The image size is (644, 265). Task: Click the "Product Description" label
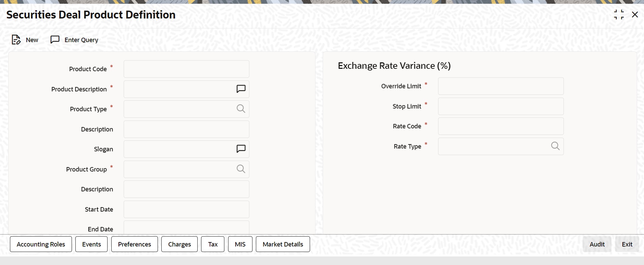(x=79, y=89)
